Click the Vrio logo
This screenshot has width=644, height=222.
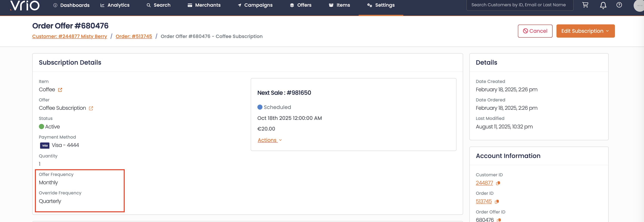25,5
